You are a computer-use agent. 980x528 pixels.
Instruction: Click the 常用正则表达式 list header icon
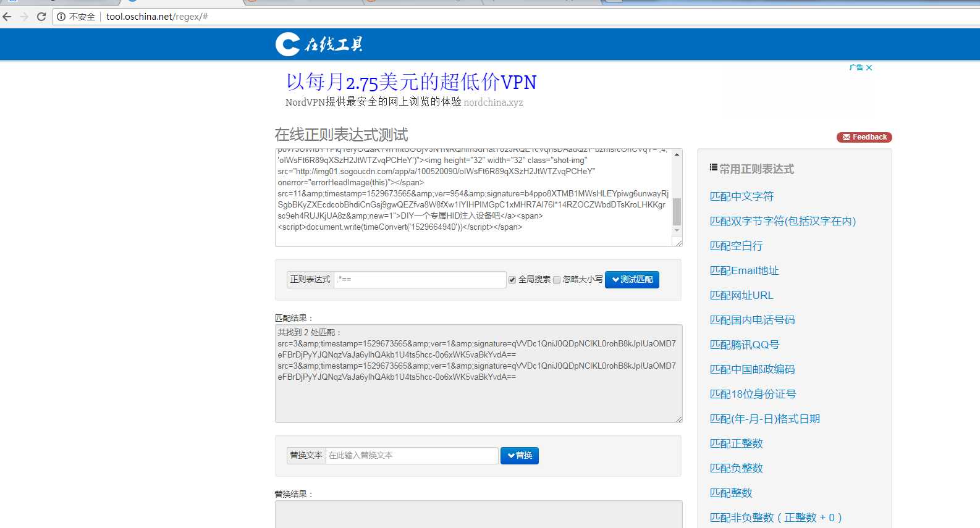(x=714, y=167)
